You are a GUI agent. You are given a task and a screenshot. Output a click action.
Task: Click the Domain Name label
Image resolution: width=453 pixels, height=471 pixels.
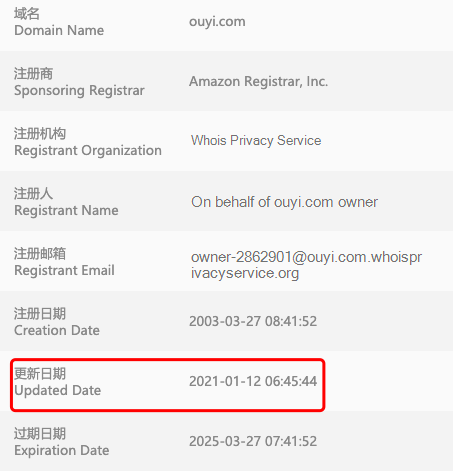pyautogui.click(x=59, y=30)
